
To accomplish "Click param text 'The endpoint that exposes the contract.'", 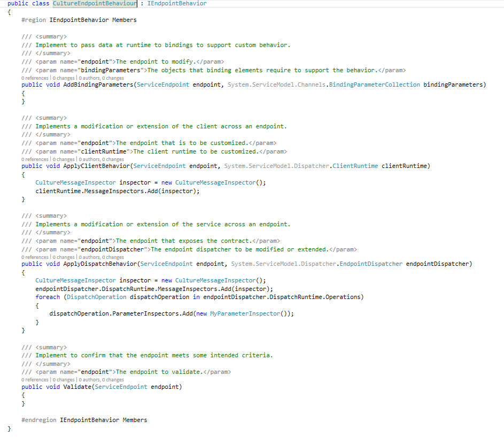I will pos(184,241).
